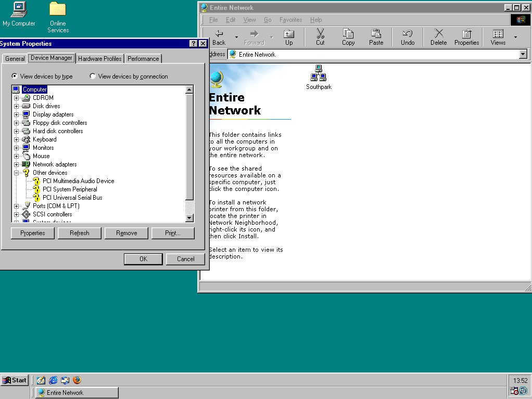The width and height of the screenshot is (532, 399).
Task: Click the Undo toolbar icon
Action: point(408,33)
